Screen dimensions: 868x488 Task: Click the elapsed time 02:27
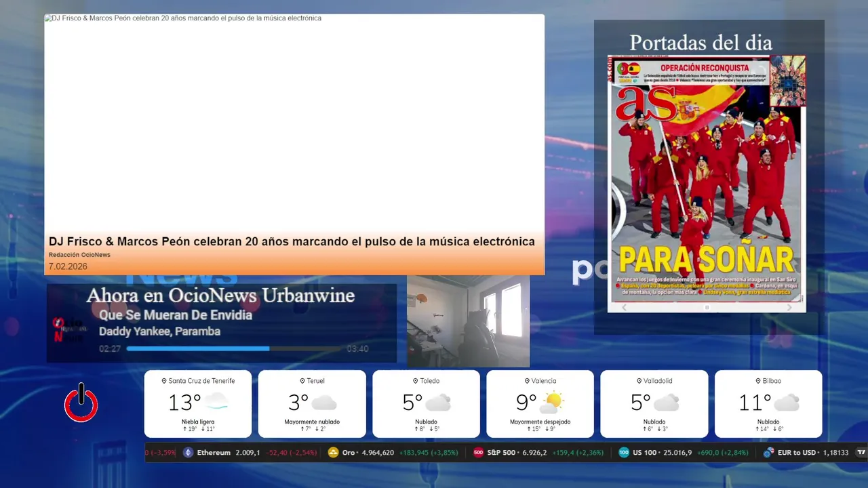pos(110,349)
